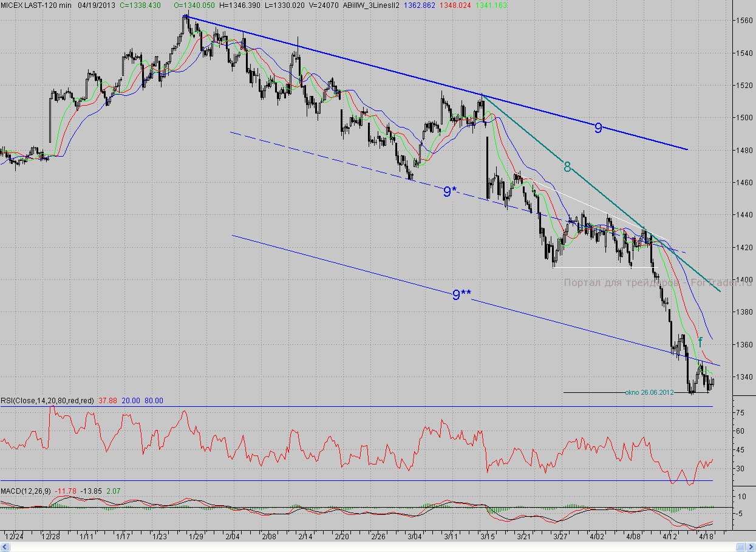Click the red indicator value 1348.024
The height and width of the screenshot is (552, 756).
459,5
